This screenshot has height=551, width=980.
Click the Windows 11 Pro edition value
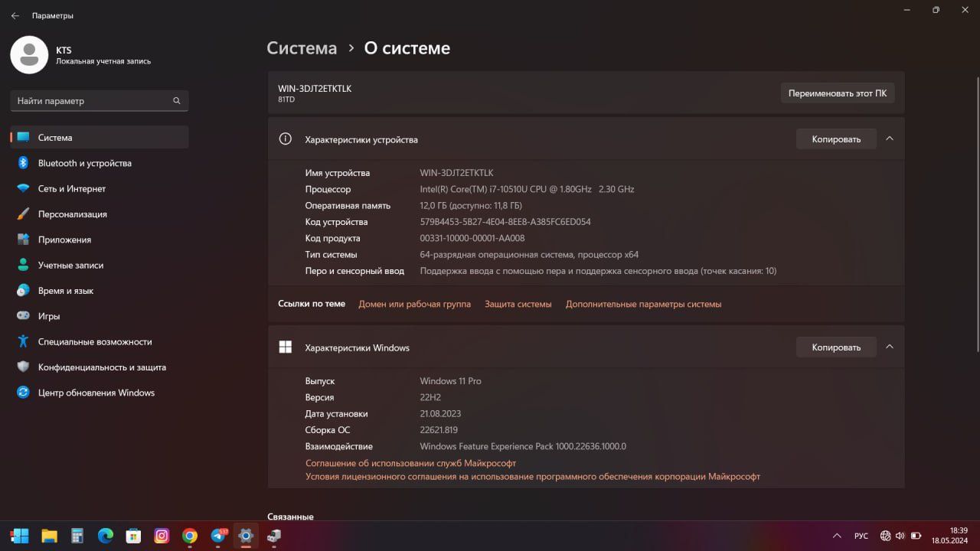pyautogui.click(x=450, y=381)
